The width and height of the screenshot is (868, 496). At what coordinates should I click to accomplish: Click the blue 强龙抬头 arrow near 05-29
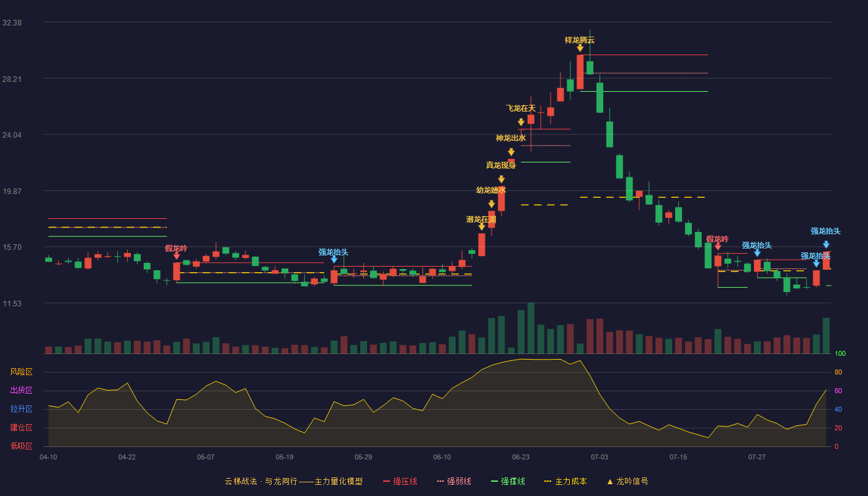tap(334, 260)
